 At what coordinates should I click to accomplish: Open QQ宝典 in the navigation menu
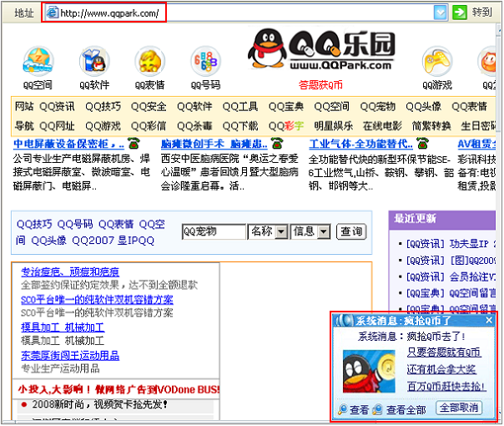[x=286, y=107]
